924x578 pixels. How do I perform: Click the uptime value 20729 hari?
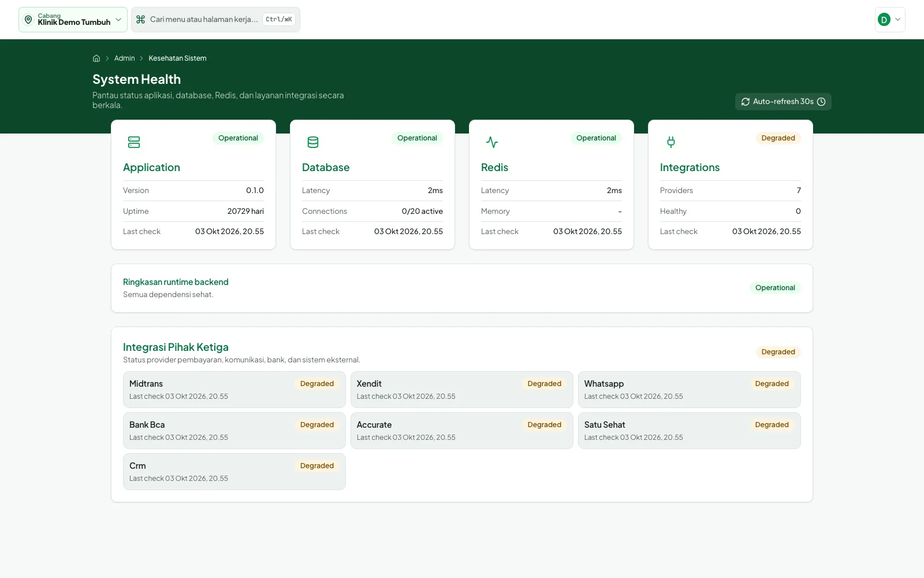245,212
